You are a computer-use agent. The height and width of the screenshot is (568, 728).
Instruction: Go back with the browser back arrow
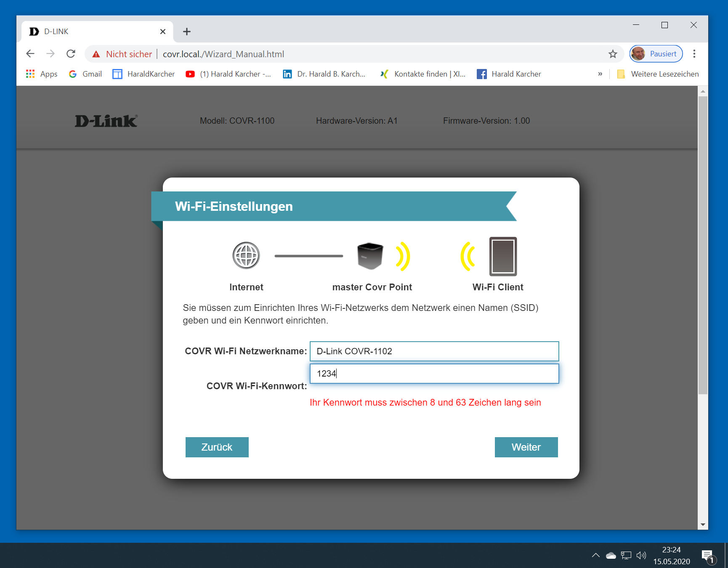pos(30,54)
